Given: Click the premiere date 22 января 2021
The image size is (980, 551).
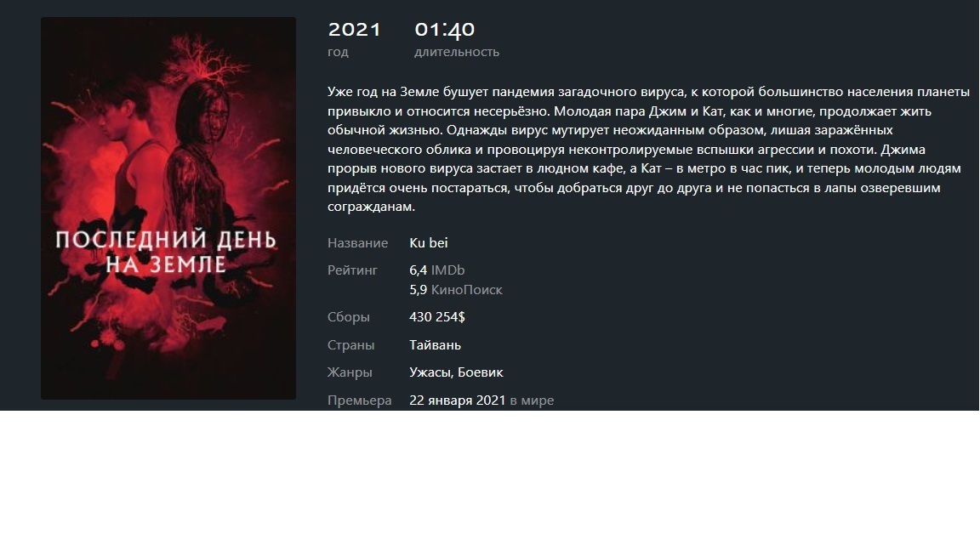Looking at the screenshot, I should (457, 400).
